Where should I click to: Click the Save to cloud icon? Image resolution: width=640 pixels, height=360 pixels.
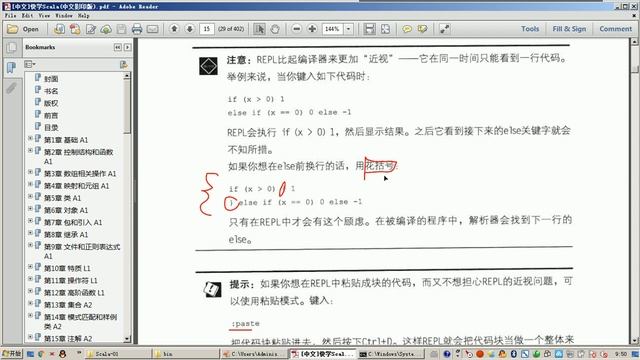pos(106,29)
